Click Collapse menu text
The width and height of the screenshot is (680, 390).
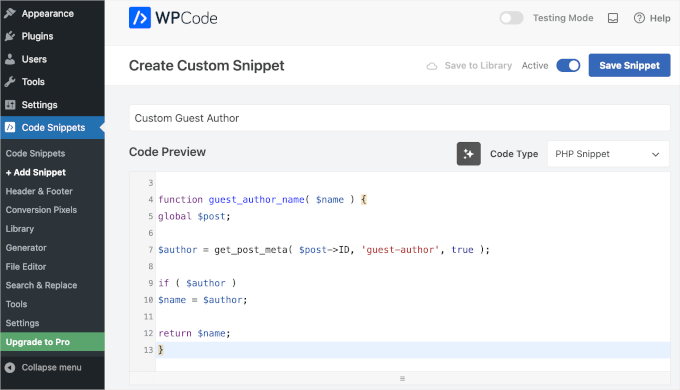52,367
